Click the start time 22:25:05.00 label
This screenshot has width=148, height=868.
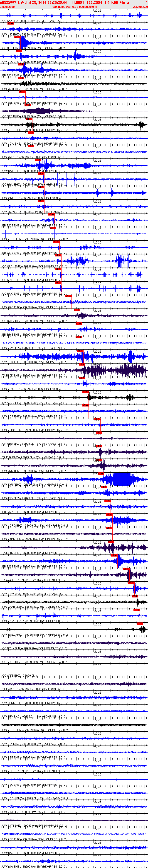[x=7, y=6]
